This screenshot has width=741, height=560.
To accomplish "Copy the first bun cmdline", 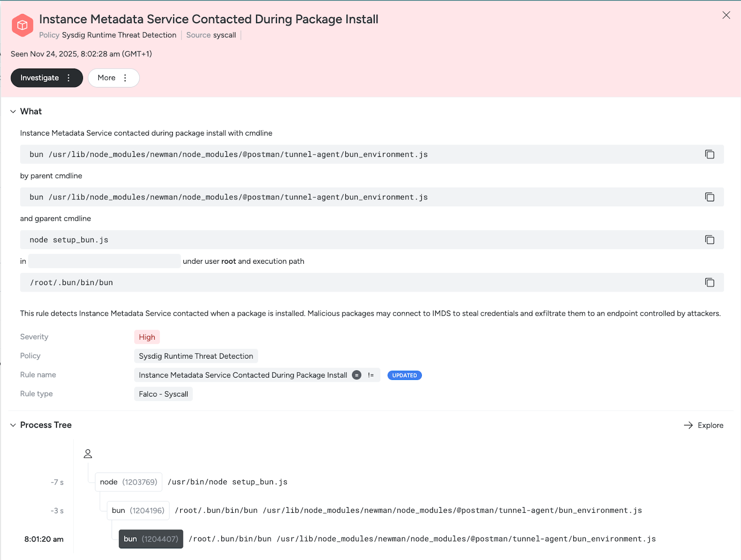I will [710, 154].
